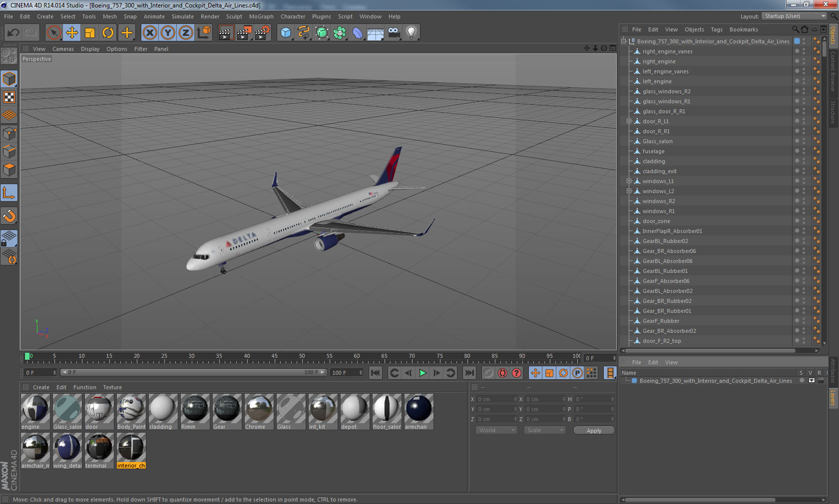
Task: Toggle Autokeying
Action: click(x=502, y=373)
